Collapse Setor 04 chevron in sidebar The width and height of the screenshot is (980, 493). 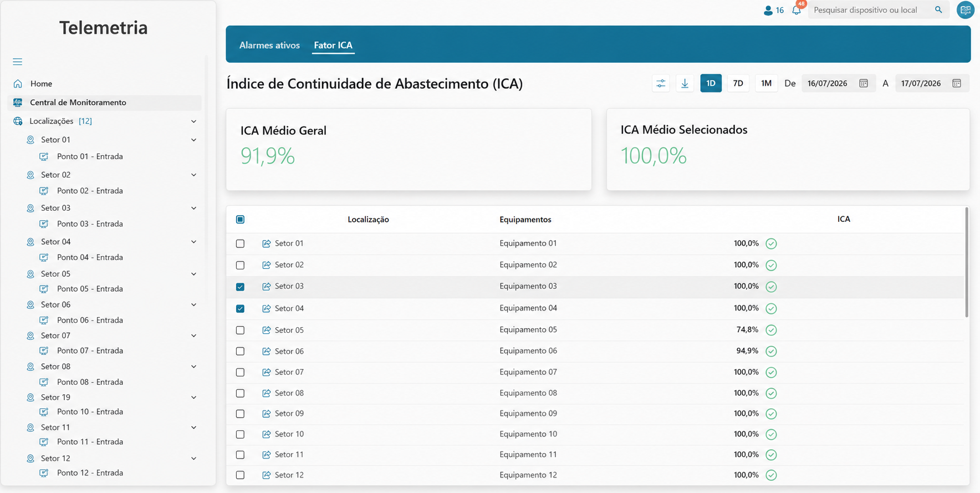pyautogui.click(x=193, y=242)
